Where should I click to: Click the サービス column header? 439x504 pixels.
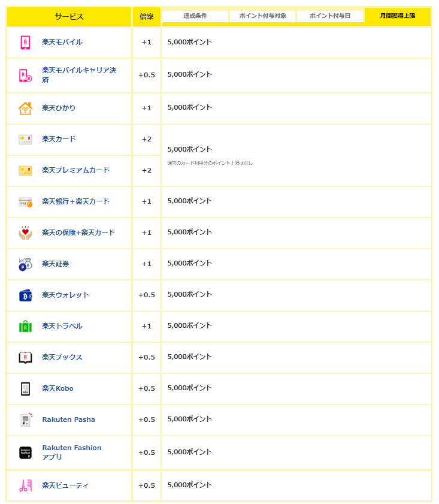click(69, 17)
